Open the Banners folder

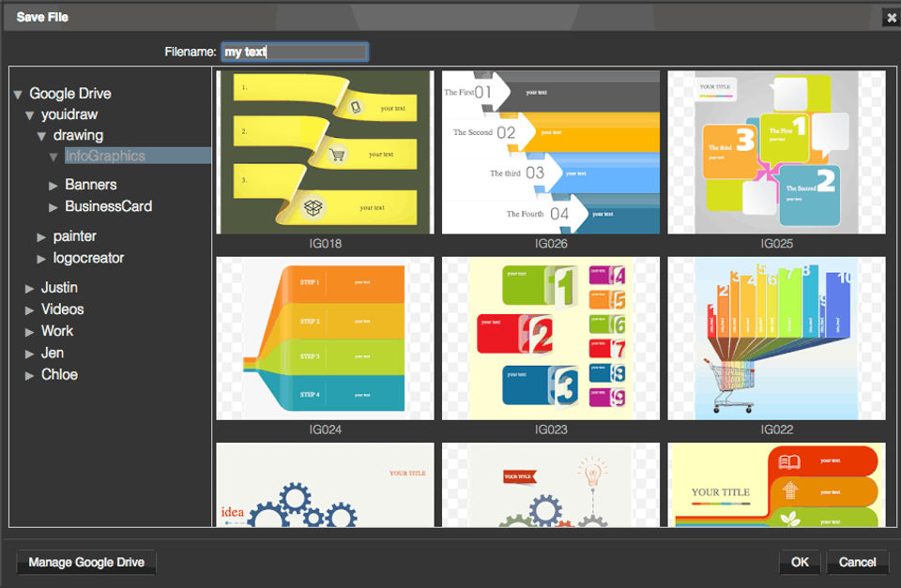click(x=91, y=185)
